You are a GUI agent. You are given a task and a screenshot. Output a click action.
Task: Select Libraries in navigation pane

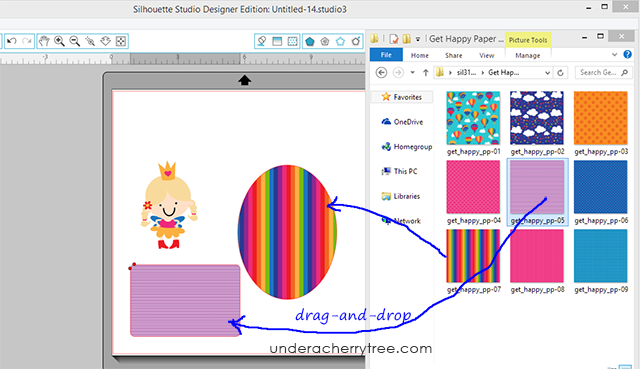pos(401,196)
